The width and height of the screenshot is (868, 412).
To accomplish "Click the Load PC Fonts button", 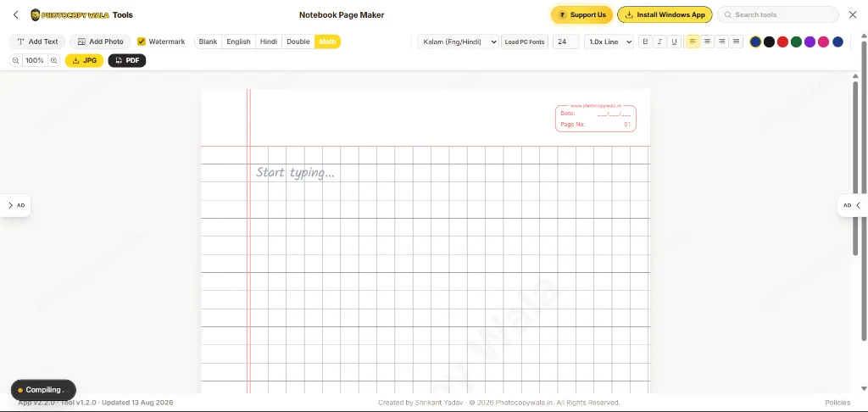I will (x=525, y=42).
